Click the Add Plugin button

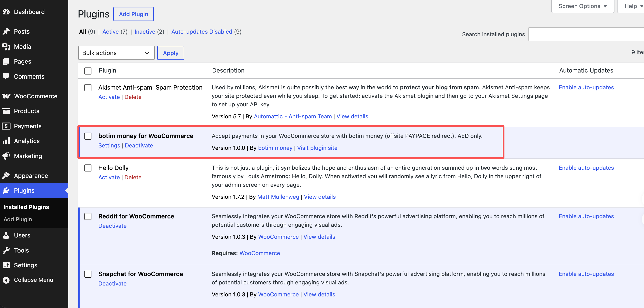tap(133, 14)
